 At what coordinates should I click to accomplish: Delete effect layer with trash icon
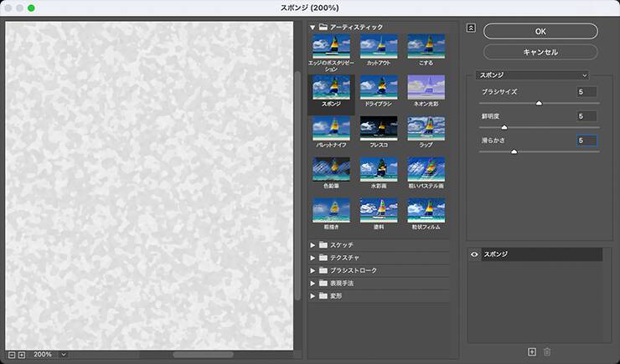(x=547, y=352)
